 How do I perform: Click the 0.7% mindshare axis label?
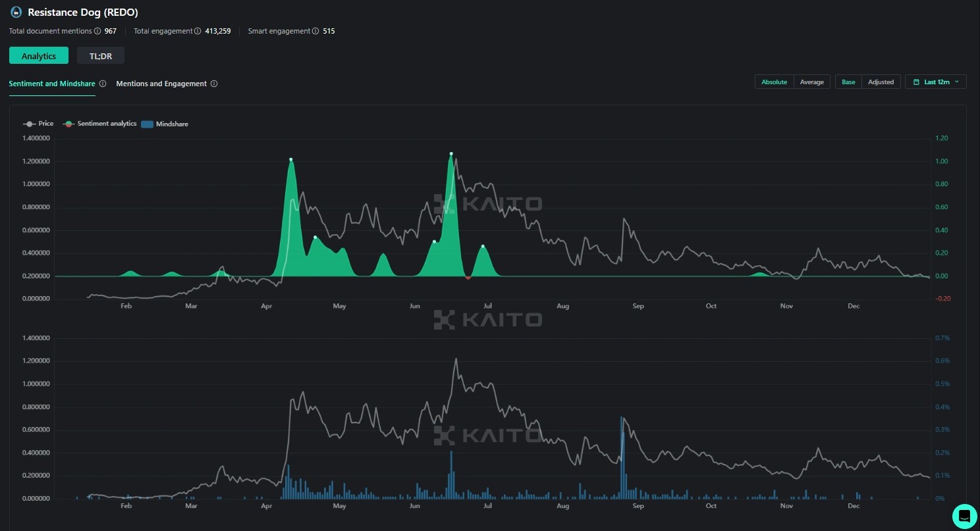(942, 338)
